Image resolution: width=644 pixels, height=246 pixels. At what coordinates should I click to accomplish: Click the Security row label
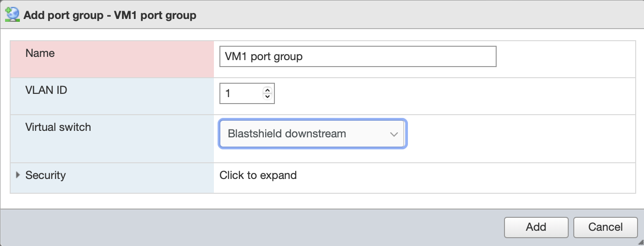(x=45, y=175)
